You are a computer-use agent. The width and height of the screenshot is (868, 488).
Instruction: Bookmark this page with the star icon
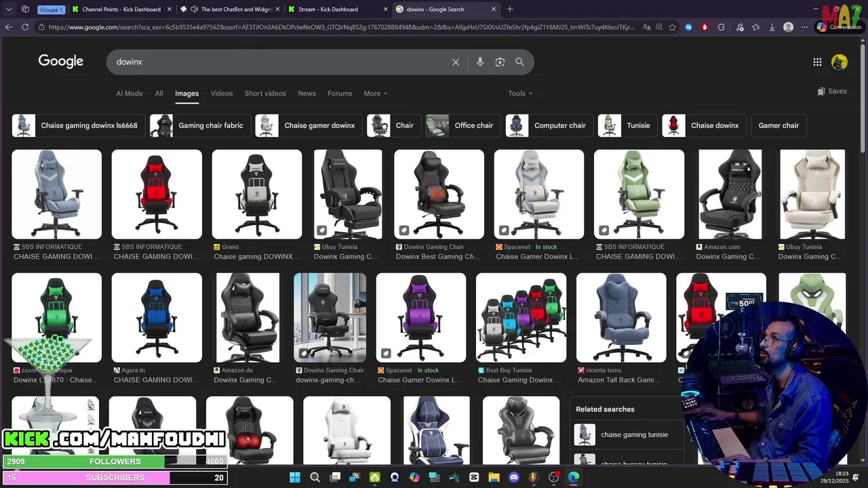(x=672, y=27)
